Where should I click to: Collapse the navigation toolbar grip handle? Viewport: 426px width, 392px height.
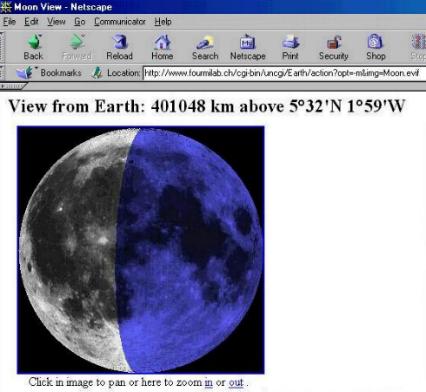(2, 47)
